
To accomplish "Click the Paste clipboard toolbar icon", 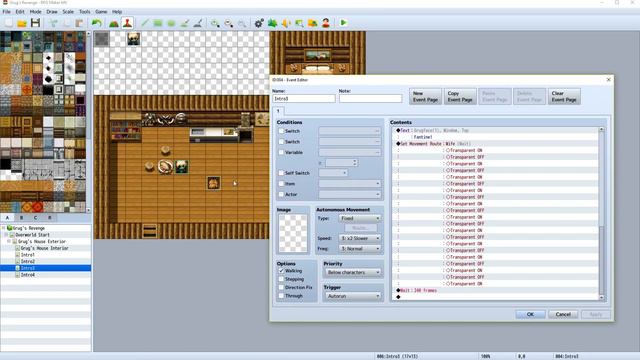I will pos(79,23).
